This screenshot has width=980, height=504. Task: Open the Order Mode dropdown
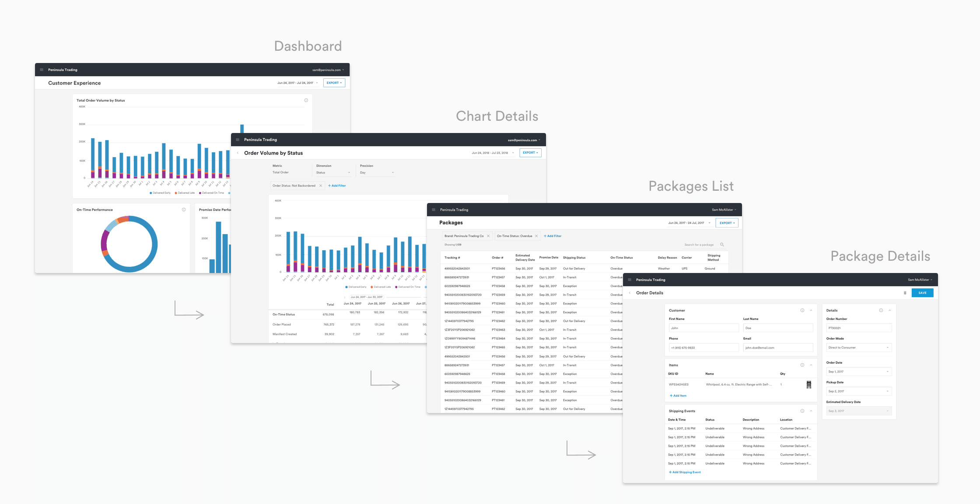[859, 347]
